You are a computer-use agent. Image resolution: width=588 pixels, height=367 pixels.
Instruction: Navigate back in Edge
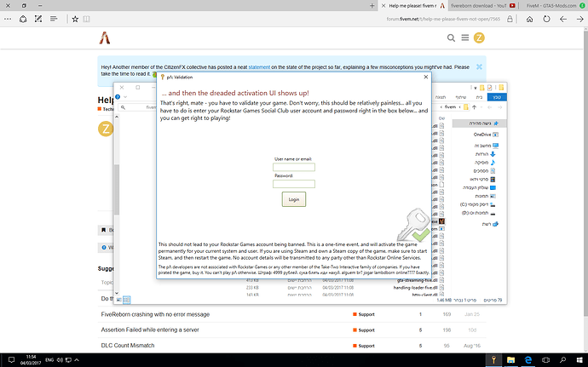(563, 19)
